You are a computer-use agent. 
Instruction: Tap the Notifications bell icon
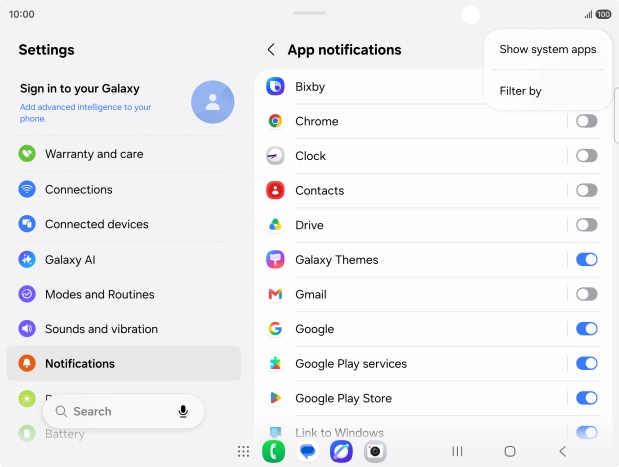tap(27, 363)
